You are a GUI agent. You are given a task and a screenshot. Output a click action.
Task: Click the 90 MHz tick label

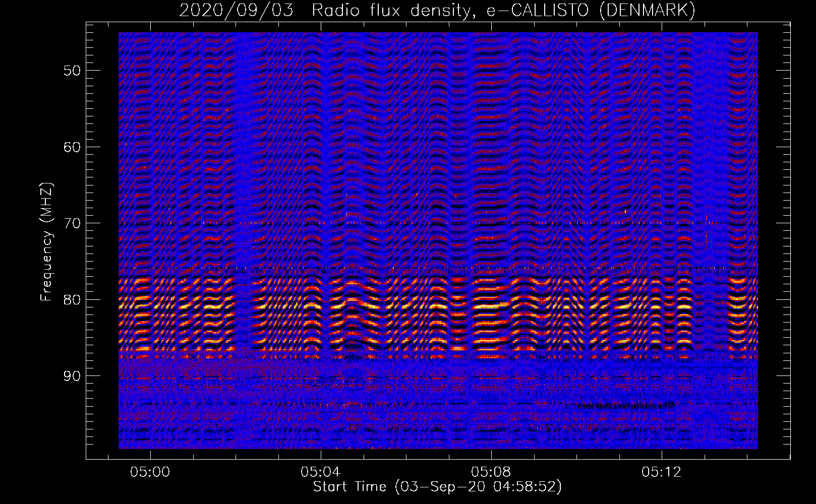(x=72, y=376)
